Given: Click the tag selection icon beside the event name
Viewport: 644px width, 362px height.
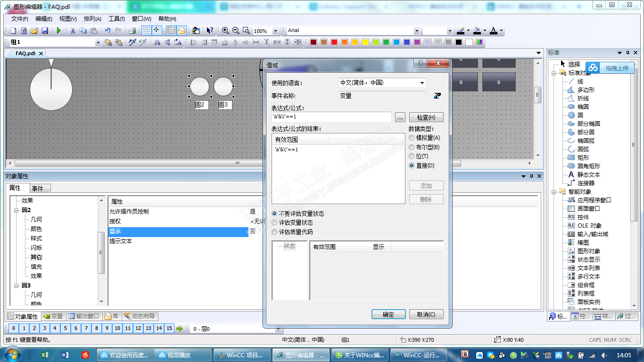Looking at the screenshot, I should (437, 96).
